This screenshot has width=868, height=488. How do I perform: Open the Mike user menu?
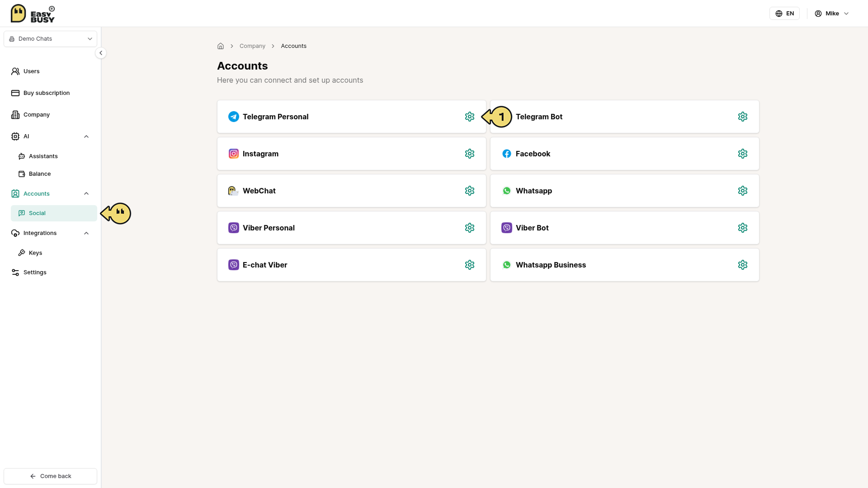832,14
